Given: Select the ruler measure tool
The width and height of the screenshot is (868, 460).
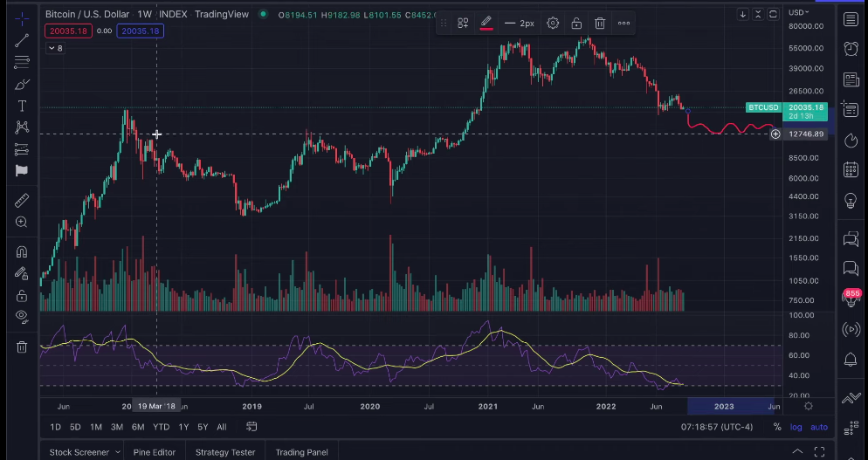Looking at the screenshot, I should pyautogui.click(x=22, y=201).
